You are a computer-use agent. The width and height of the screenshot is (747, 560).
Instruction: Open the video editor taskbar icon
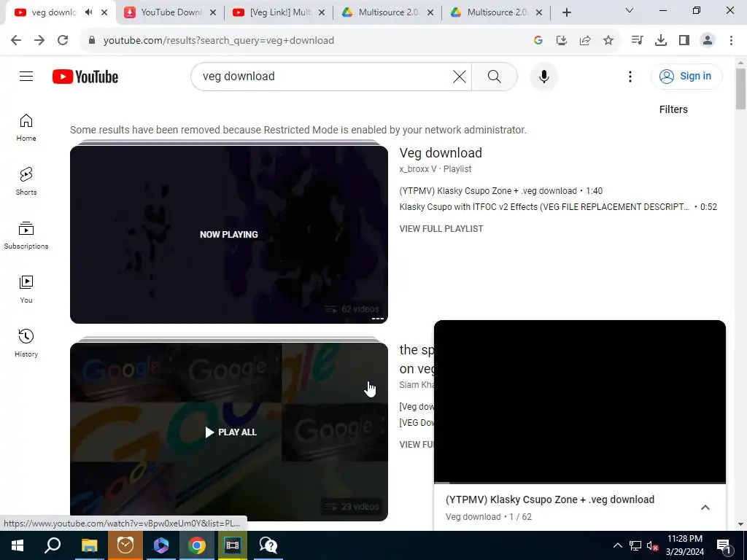click(233, 545)
